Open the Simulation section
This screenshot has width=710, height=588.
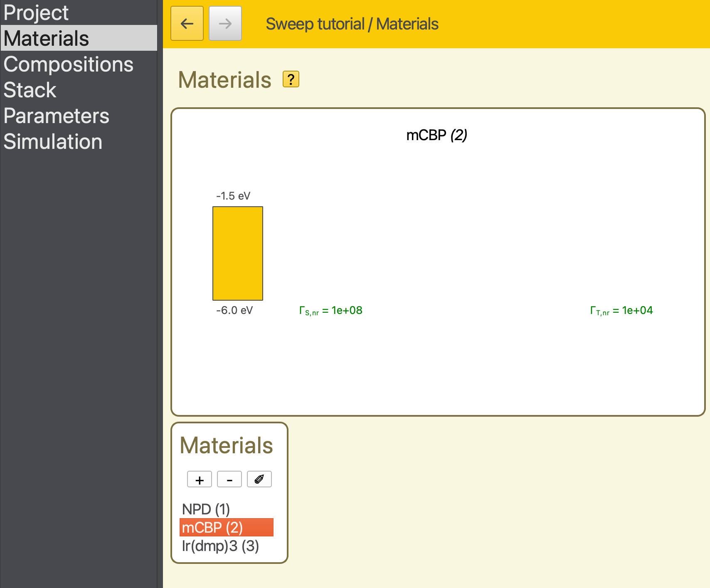(53, 142)
